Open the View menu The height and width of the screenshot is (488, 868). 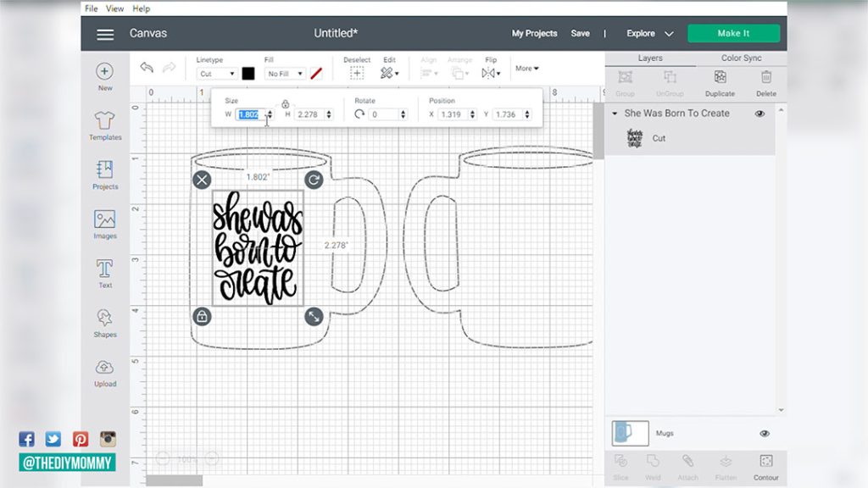point(114,8)
